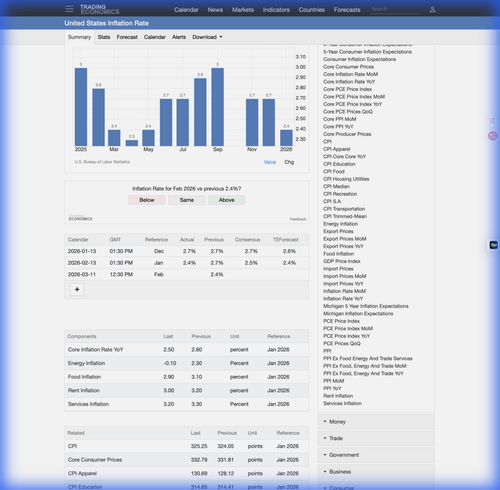Open GDP Price Index sidebar link
Viewport: 500px width, 490px height.
click(342, 261)
